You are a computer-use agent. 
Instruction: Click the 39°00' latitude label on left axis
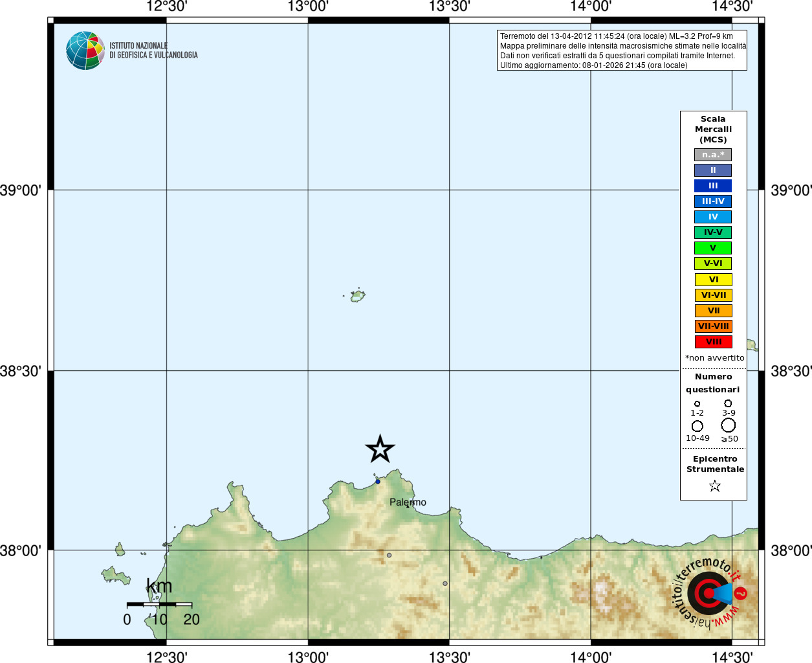click(x=20, y=190)
